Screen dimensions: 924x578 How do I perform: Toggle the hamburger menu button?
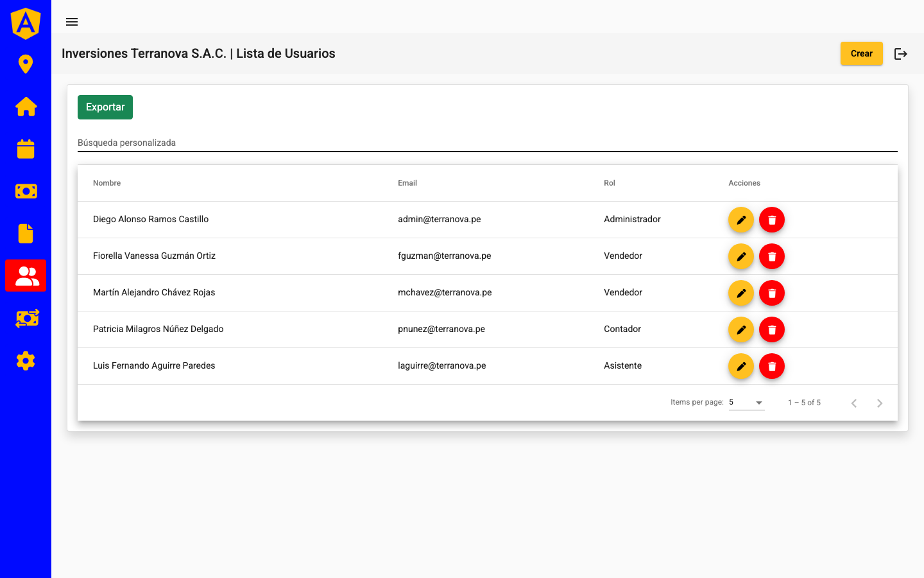point(72,22)
